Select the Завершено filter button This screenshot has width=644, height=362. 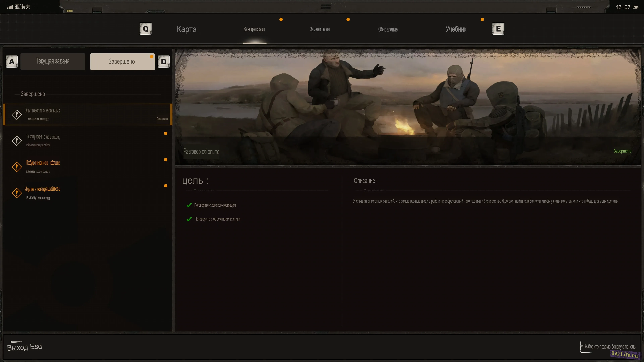pyautogui.click(x=122, y=62)
